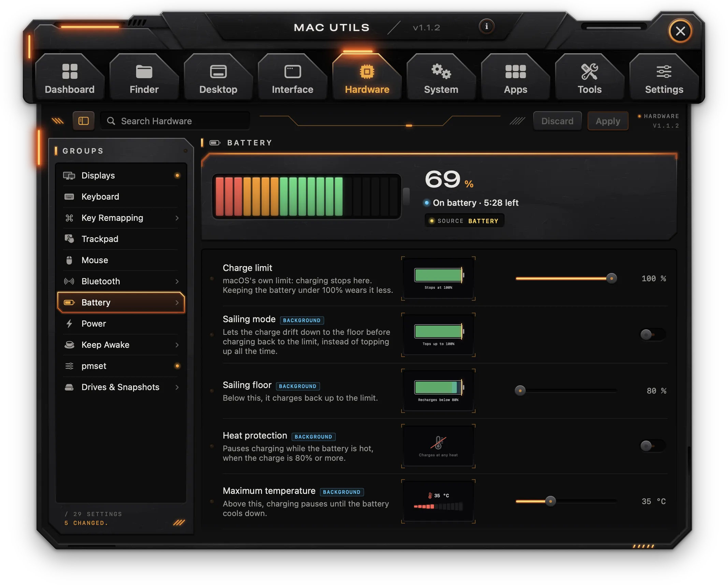
Task: Click the info icon beside the version number
Action: point(486,27)
